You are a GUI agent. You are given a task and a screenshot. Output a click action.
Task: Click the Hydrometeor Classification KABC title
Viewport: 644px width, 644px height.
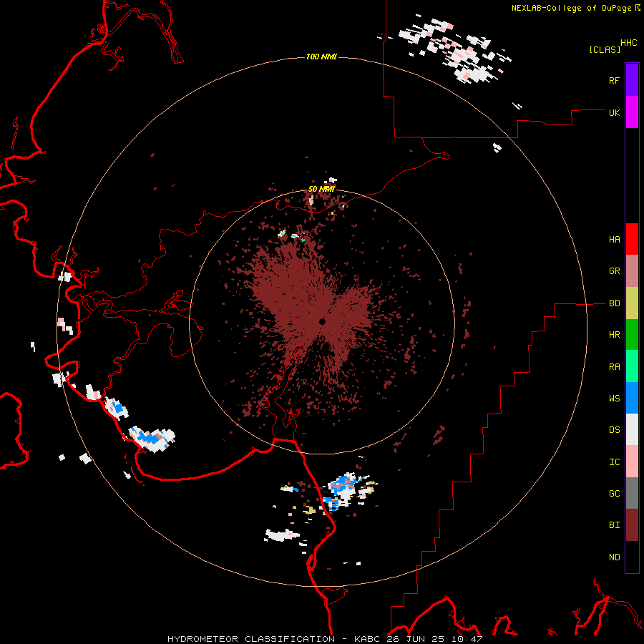[x=325, y=639]
